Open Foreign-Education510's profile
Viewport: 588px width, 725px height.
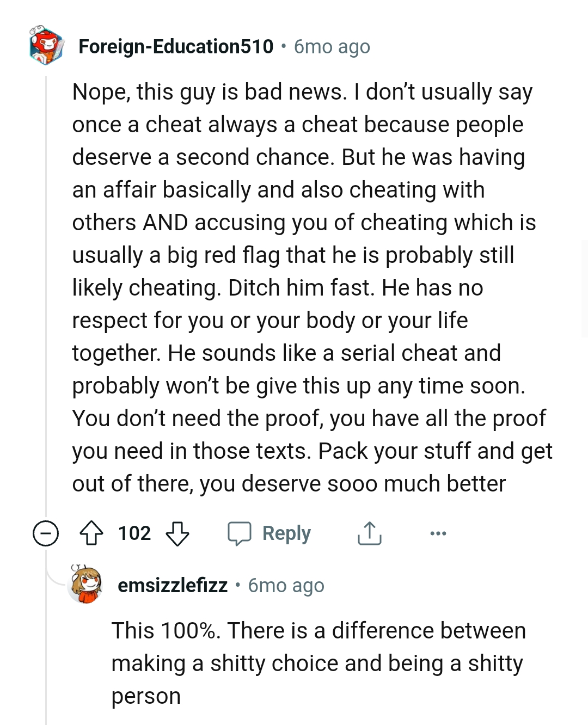(x=175, y=46)
